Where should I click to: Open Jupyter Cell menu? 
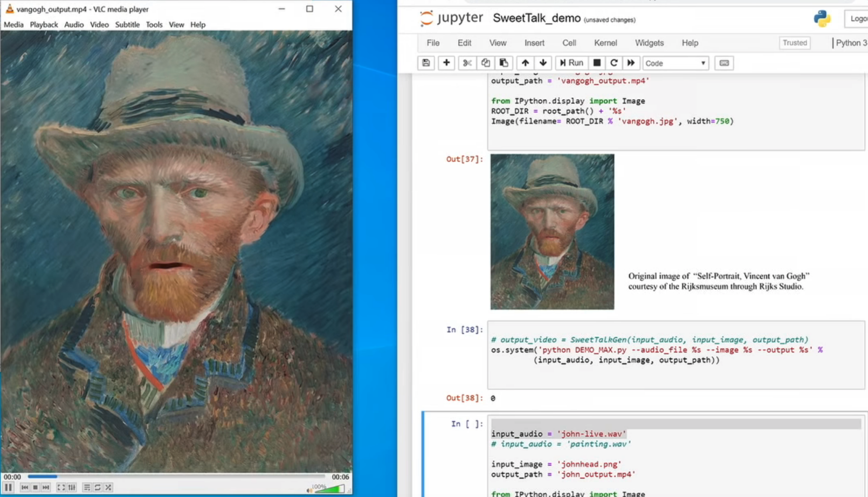click(x=569, y=43)
